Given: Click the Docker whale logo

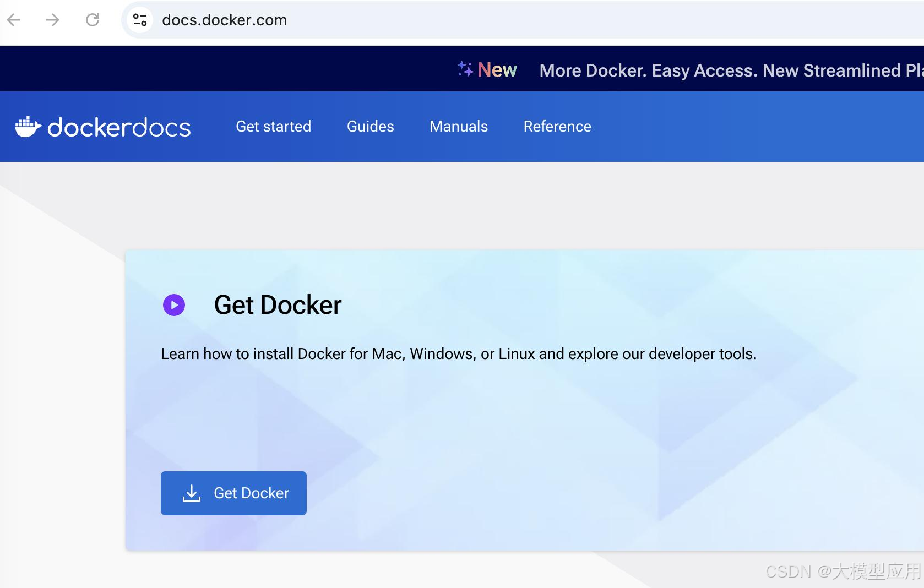Looking at the screenshot, I should coord(28,127).
